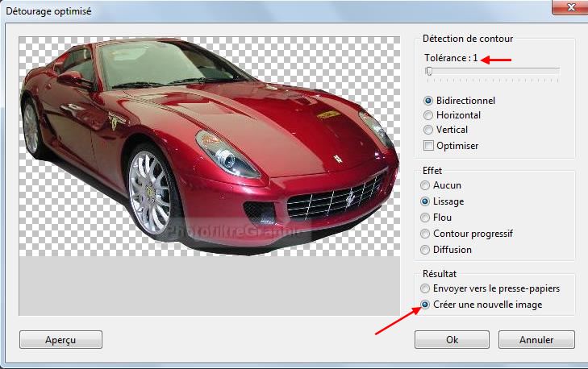Select the Lissage effect
Image resolution: width=588 pixels, height=369 pixels.
click(426, 201)
